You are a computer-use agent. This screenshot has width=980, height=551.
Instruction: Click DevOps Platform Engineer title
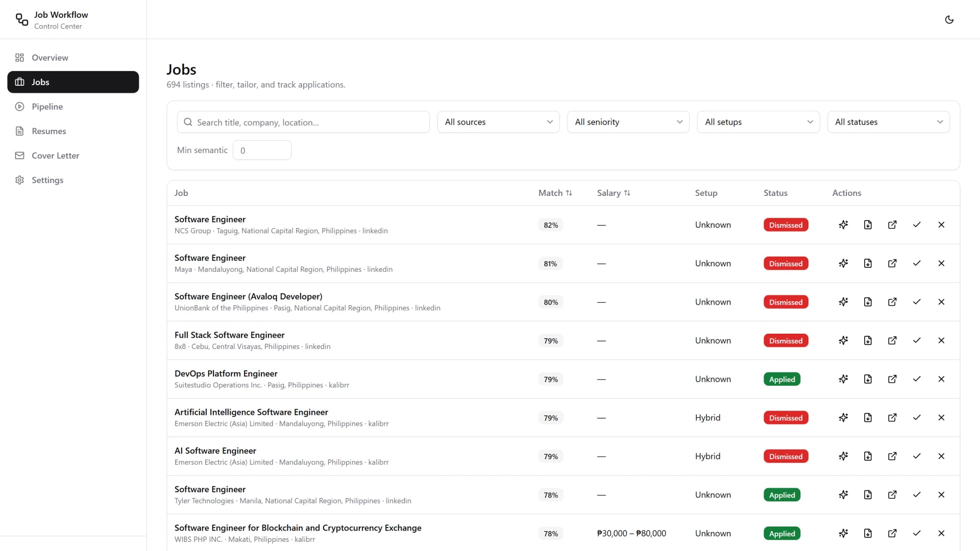pyautogui.click(x=226, y=373)
